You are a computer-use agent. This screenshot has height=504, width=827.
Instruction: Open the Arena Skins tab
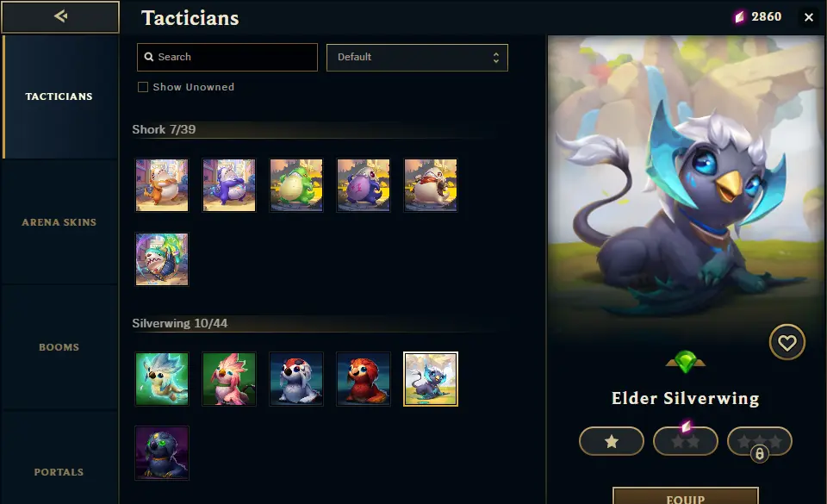coord(59,222)
